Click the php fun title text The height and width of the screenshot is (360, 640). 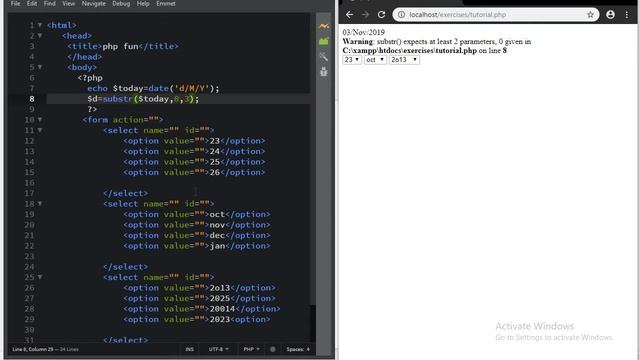[x=120, y=46]
